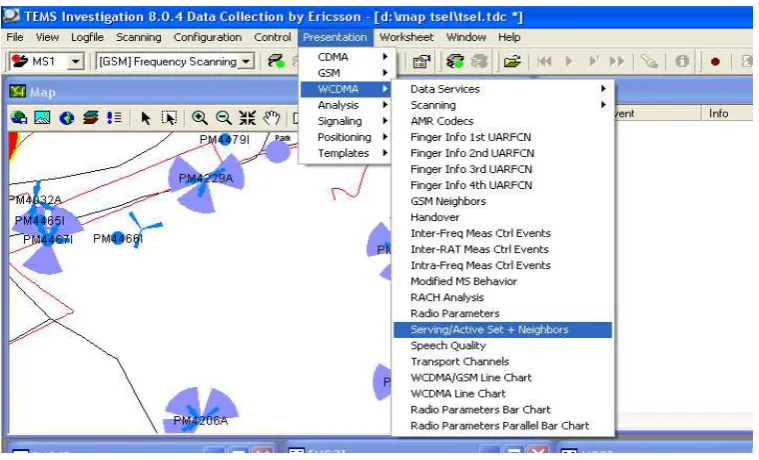
Task: Click the Map window title icon
Action: point(17,92)
